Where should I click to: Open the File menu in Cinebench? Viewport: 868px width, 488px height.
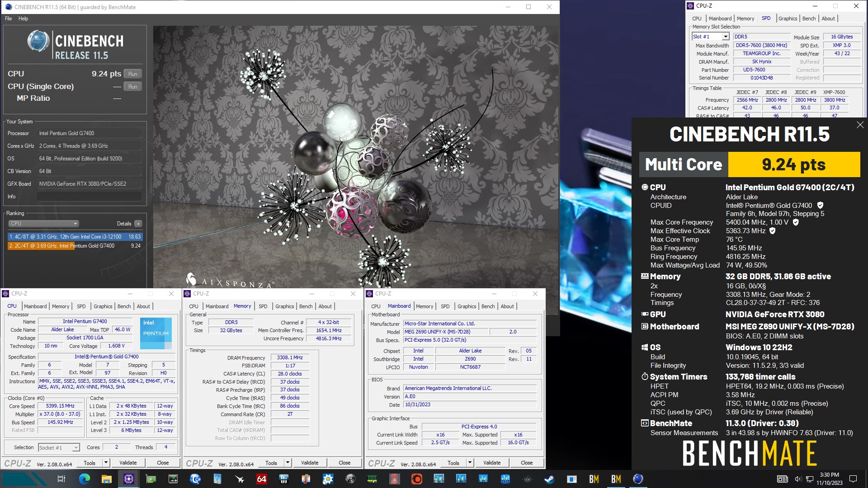(x=9, y=19)
